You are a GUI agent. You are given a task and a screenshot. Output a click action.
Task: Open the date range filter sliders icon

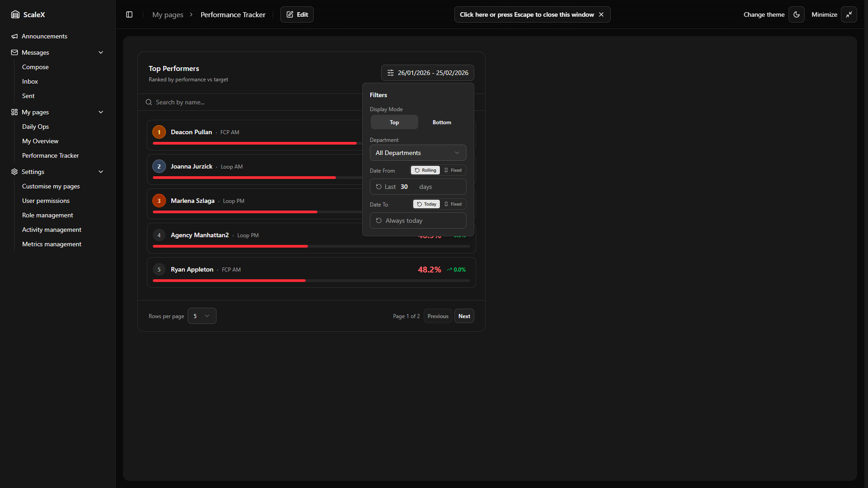click(x=391, y=73)
